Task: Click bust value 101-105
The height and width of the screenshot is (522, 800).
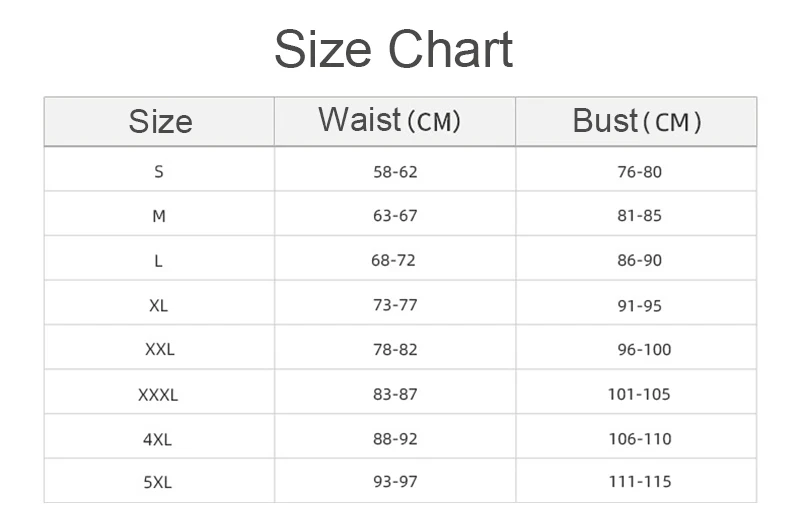Action: point(640,394)
